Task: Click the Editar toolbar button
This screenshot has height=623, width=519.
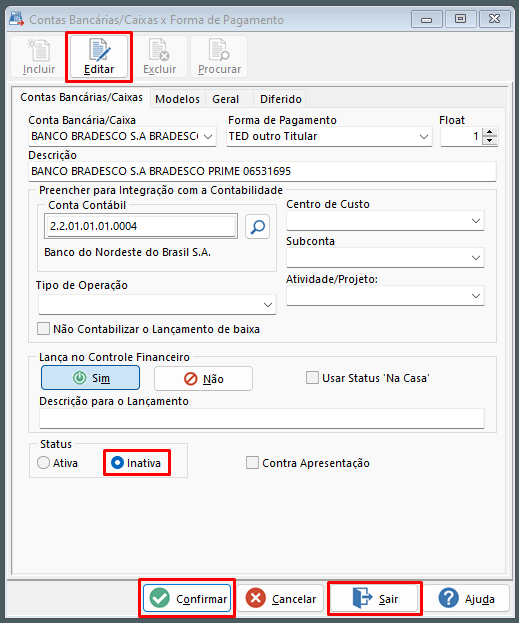Action: (x=99, y=56)
